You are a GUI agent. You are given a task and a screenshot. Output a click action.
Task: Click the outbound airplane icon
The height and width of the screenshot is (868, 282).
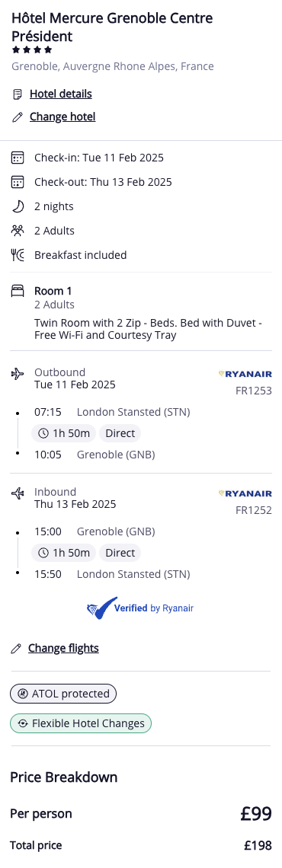(18, 374)
